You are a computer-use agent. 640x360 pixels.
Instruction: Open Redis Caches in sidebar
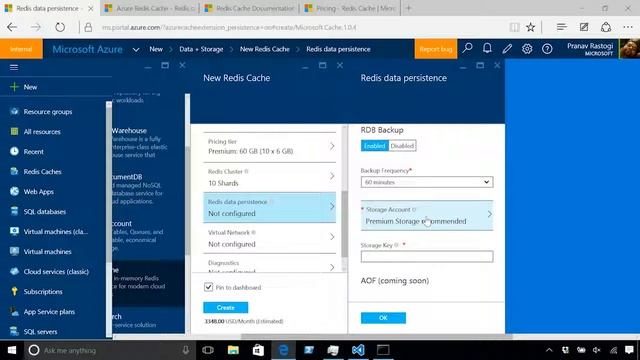[x=42, y=171]
